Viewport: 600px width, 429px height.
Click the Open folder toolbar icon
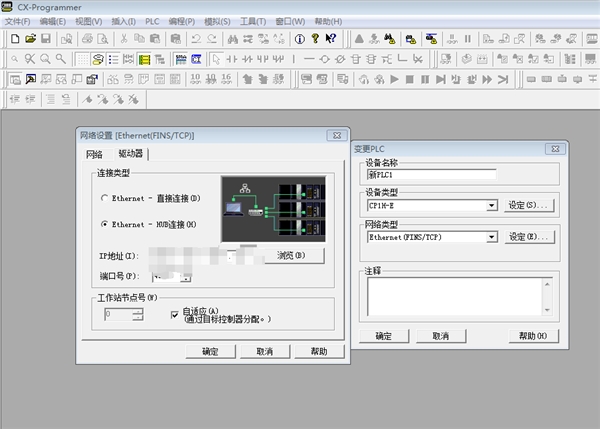30,39
